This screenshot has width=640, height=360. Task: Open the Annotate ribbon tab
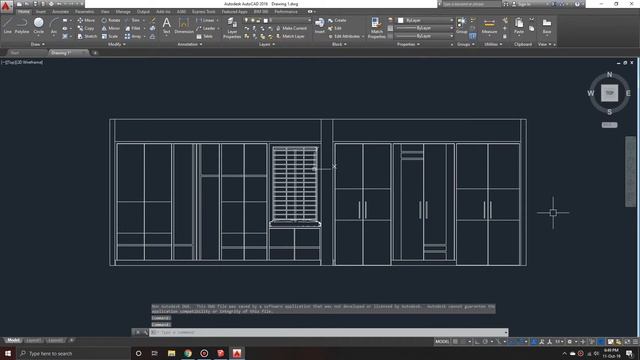click(x=60, y=11)
